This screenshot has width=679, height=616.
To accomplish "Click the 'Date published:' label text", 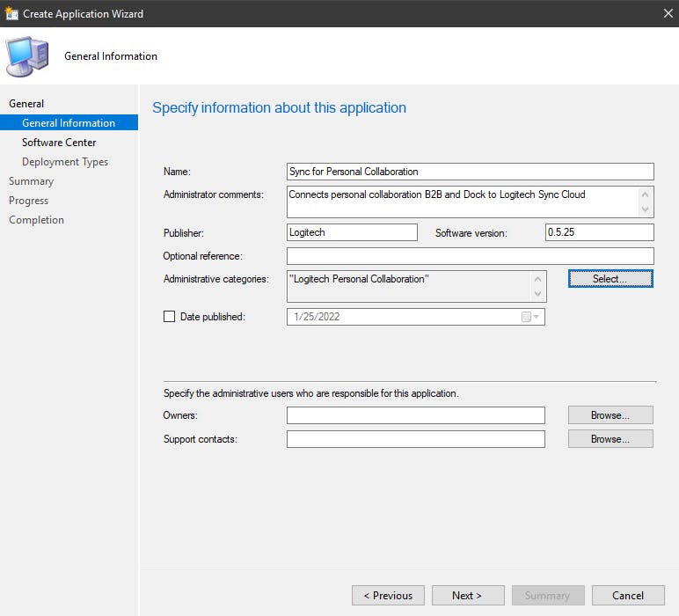I will tap(213, 317).
